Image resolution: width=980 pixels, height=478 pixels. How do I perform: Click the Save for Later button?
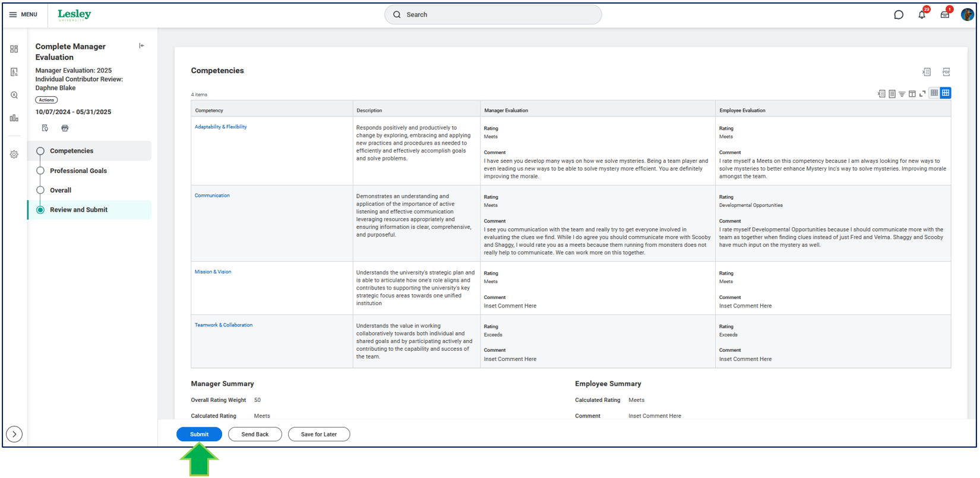(x=319, y=435)
